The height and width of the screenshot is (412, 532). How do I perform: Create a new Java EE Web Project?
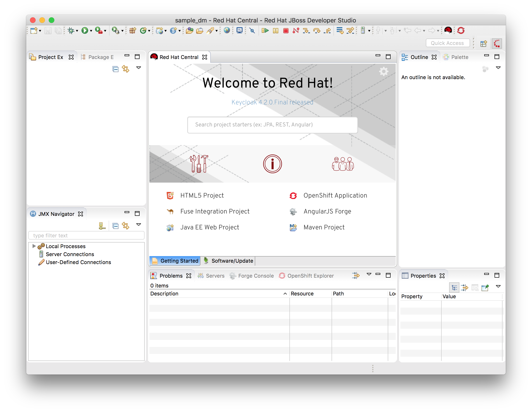[x=210, y=227]
